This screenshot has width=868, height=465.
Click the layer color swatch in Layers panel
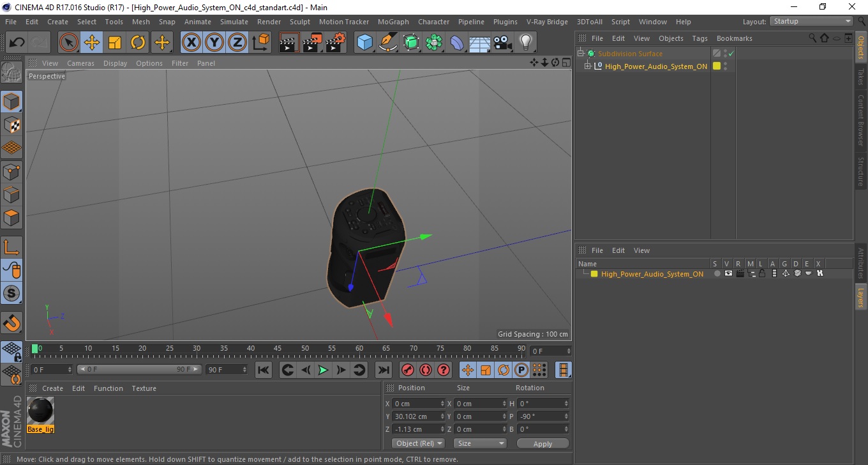pyautogui.click(x=594, y=274)
